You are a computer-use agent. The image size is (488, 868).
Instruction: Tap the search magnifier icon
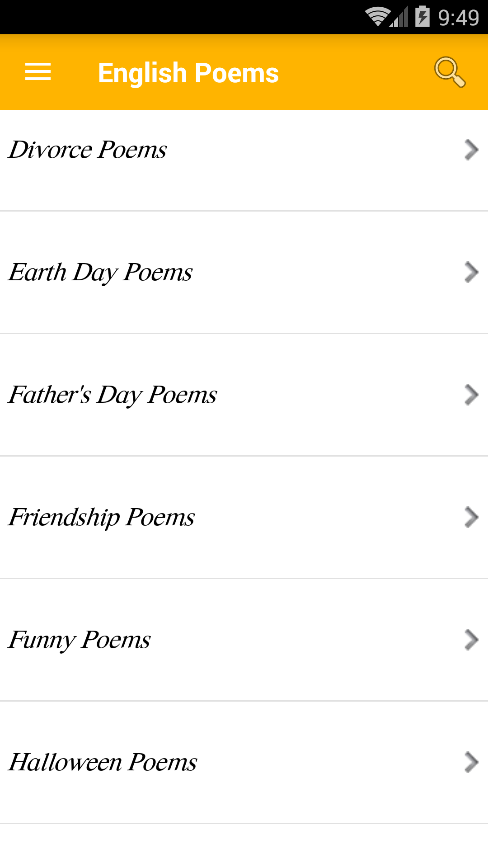(x=450, y=72)
